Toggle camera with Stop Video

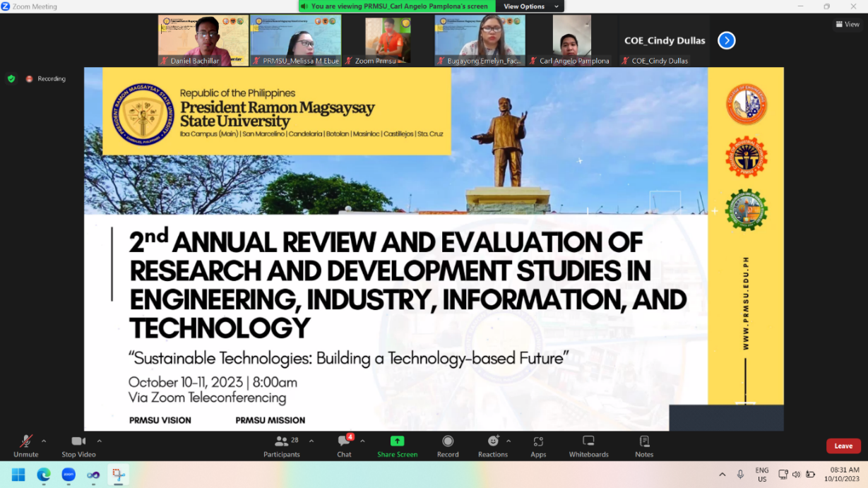[x=78, y=441]
